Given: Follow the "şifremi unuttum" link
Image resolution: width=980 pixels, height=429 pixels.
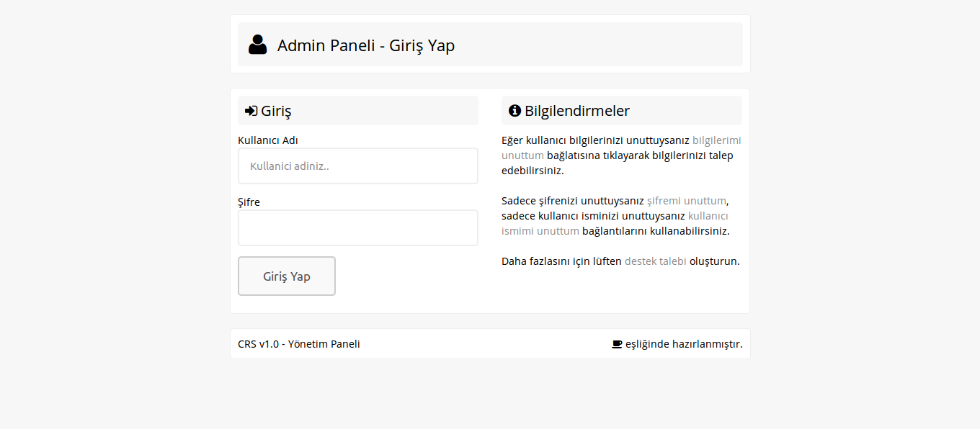Looking at the screenshot, I should coord(687,201).
